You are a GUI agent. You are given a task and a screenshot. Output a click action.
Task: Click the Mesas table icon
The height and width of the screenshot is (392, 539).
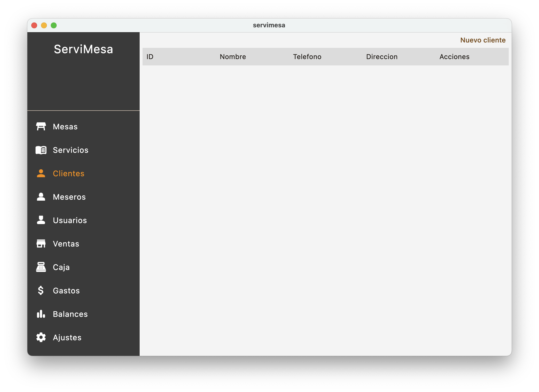41,127
